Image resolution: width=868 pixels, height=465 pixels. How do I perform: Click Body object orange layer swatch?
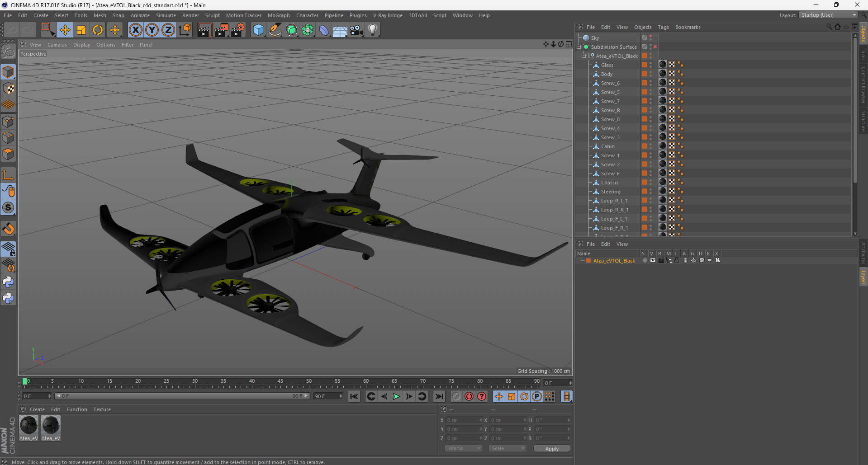click(645, 74)
